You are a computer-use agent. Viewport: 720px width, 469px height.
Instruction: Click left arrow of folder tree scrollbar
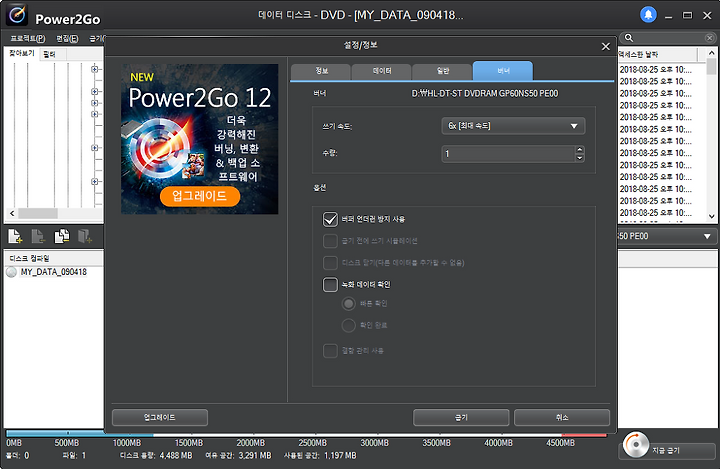[12, 214]
